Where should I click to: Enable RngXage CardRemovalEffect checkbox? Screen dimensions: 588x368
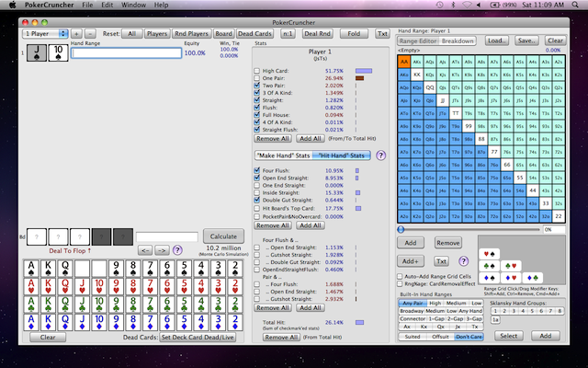[x=400, y=284]
